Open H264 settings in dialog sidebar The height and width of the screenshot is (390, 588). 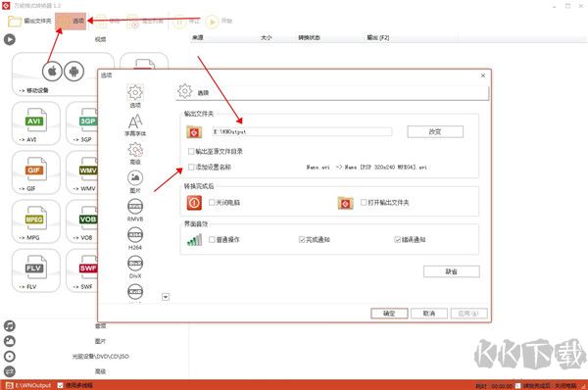(x=135, y=239)
